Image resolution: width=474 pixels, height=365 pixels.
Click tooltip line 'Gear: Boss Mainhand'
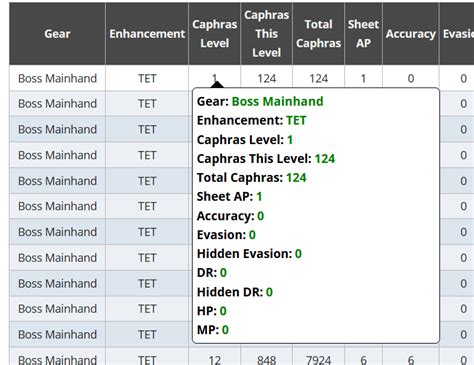point(260,101)
